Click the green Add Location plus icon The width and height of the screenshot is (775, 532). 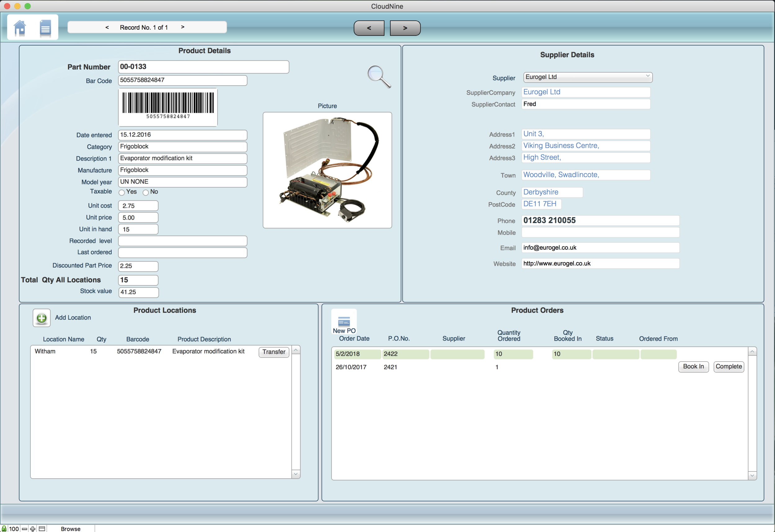pos(42,318)
